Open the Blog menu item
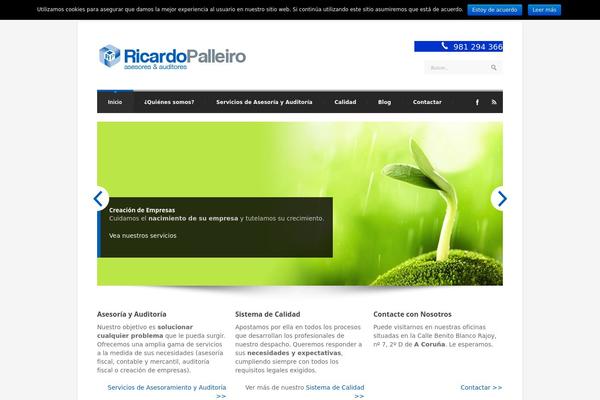Image resolution: width=600 pixels, height=400 pixels. 385,102
